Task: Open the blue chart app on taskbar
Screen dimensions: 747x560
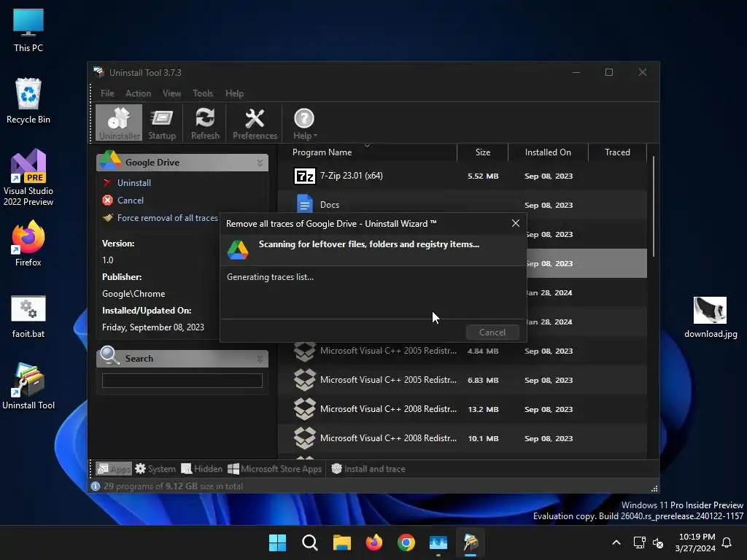Action: (438, 542)
